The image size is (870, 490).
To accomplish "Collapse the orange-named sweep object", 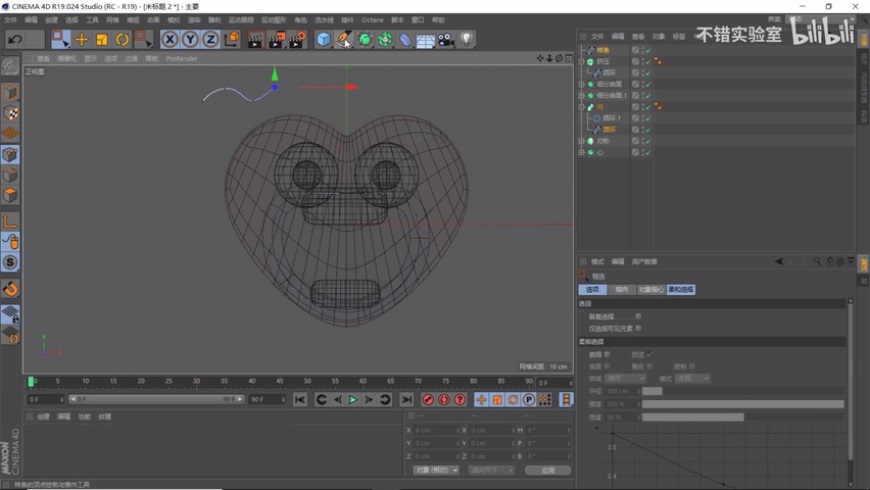I will coord(581,107).
